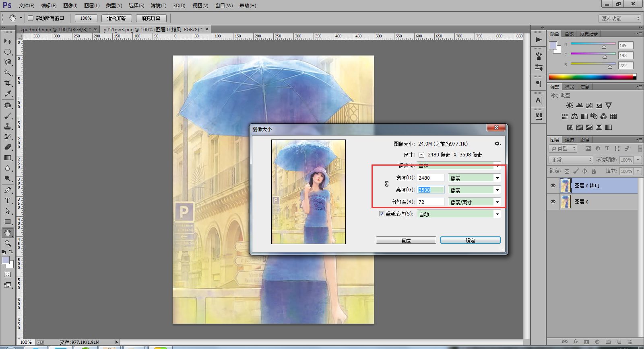Click the 100% zoom button

(x=86, y=18)
